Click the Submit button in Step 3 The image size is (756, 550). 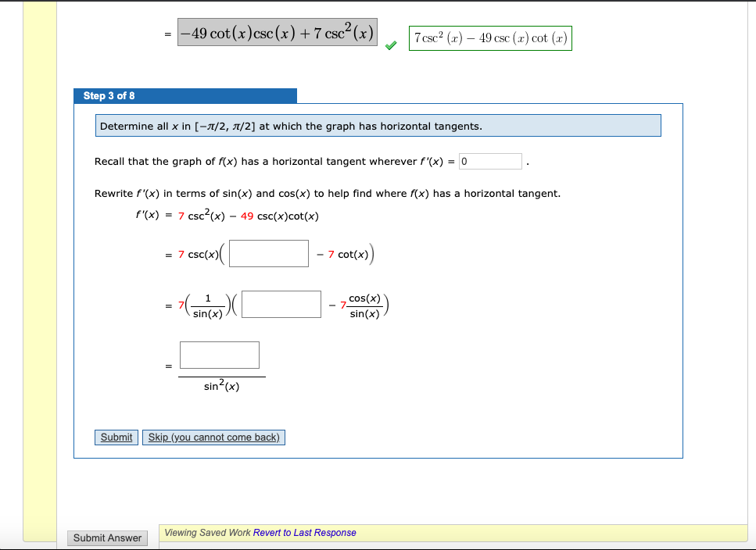[116, 437]
